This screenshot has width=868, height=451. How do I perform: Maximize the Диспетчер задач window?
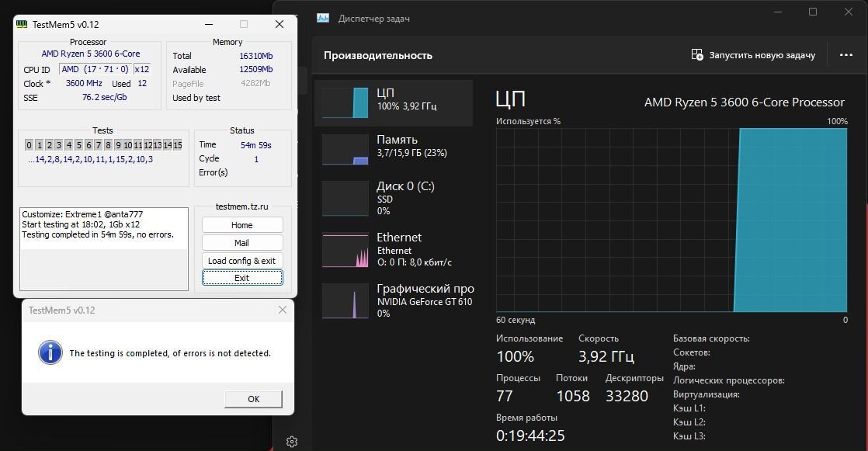(x=813, y=12)
